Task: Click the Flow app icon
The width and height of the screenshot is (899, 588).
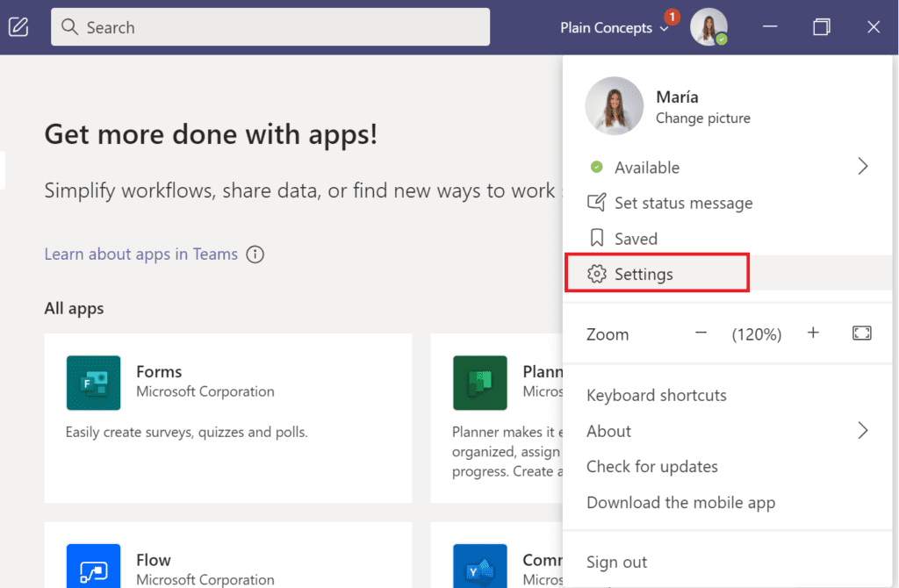Action: pos(93,566)
